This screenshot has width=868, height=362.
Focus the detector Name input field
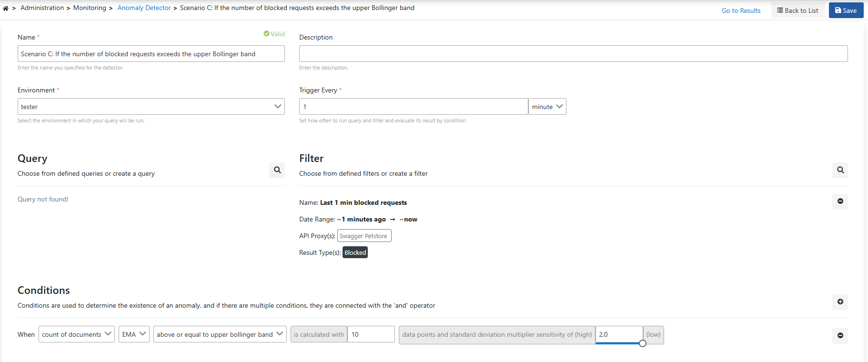coord(151,54)
